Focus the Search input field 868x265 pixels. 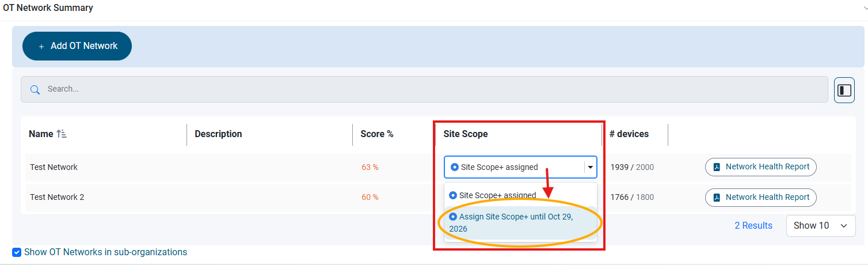click(x=424, y=89)
